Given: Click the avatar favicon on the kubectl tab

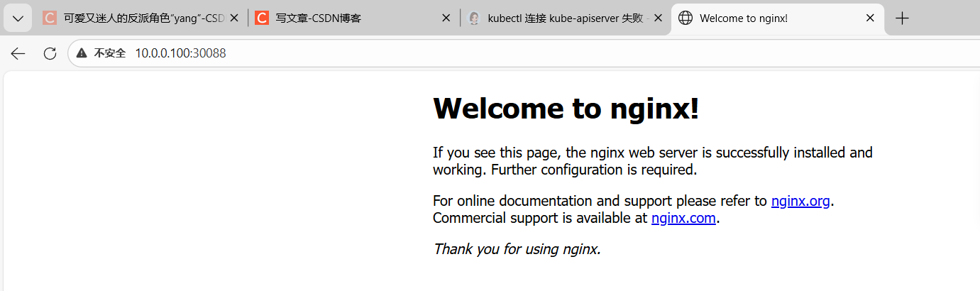Looking at the screenshot, I should click(474, 18).
